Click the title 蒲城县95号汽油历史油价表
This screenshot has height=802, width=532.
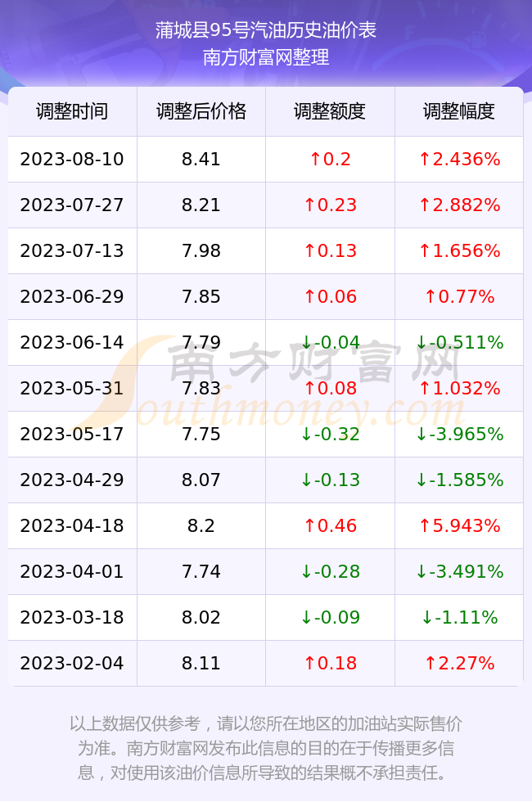point(265,31)
